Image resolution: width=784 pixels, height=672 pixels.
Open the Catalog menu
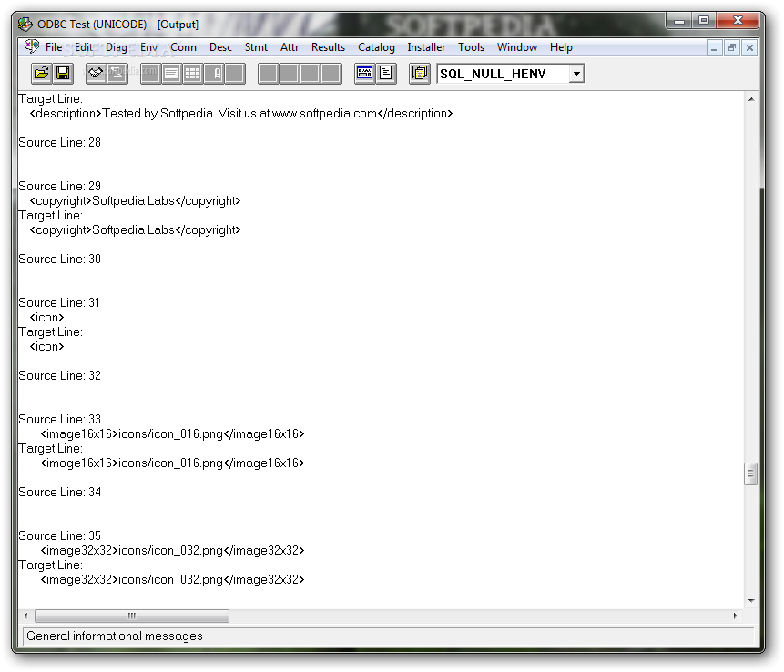[376, 47]
